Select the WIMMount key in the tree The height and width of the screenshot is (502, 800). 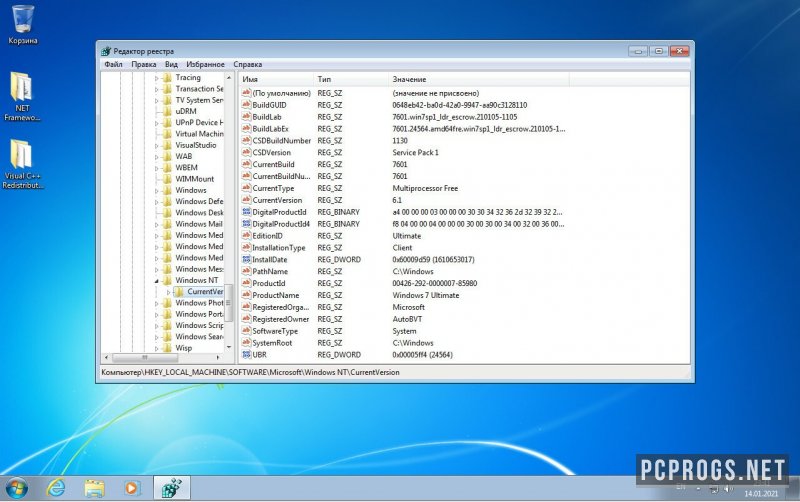coord(194,179)
